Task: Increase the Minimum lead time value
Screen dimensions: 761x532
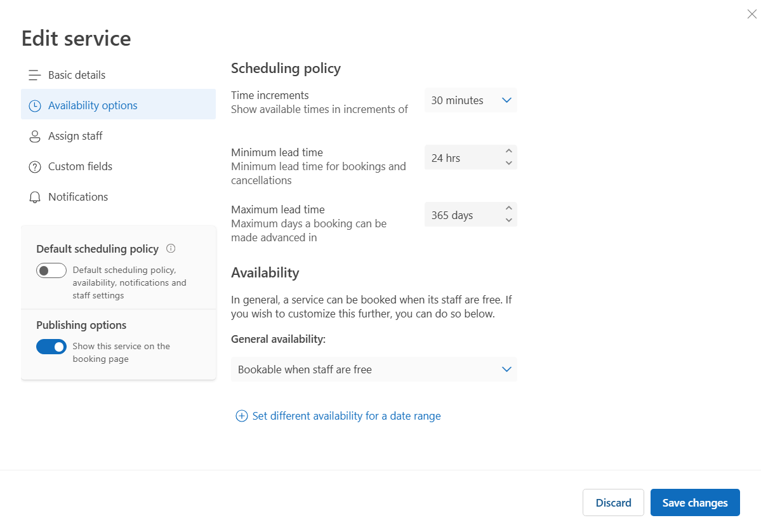Action: 508,152
